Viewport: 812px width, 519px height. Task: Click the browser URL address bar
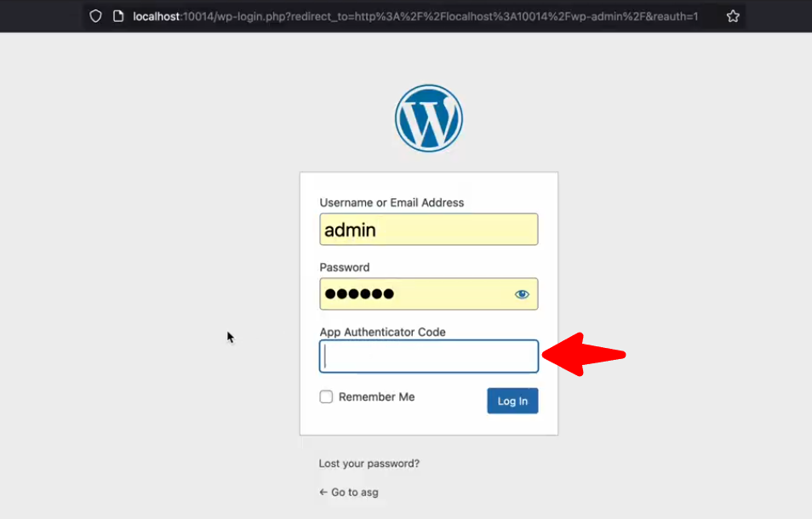415,16
